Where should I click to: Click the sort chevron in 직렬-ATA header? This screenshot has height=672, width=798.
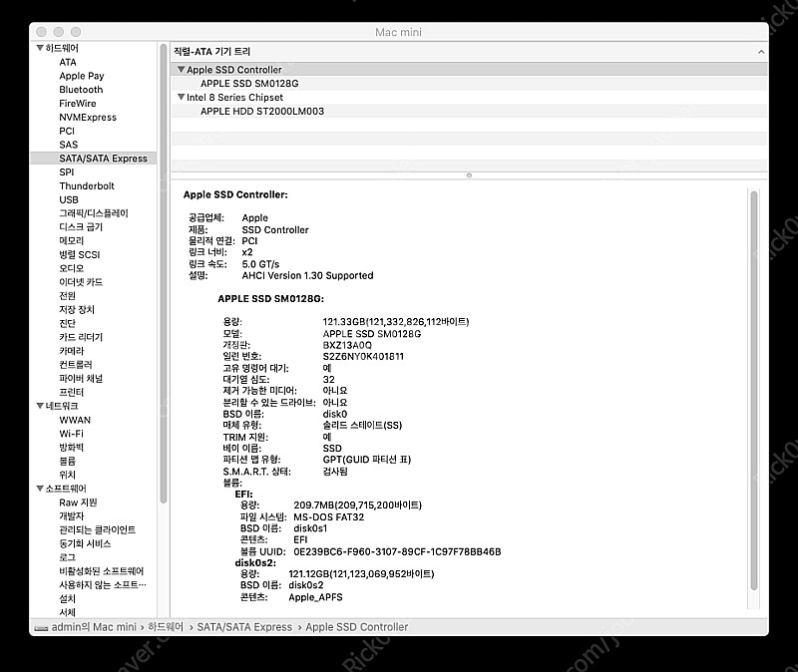point(761,52)
